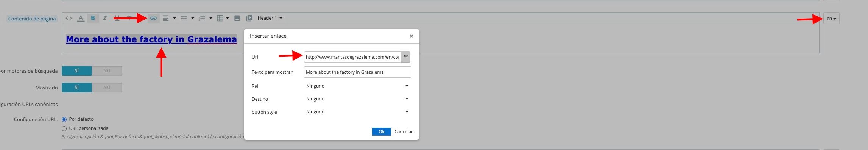Open the text color tool

click(x=81, y=18)
